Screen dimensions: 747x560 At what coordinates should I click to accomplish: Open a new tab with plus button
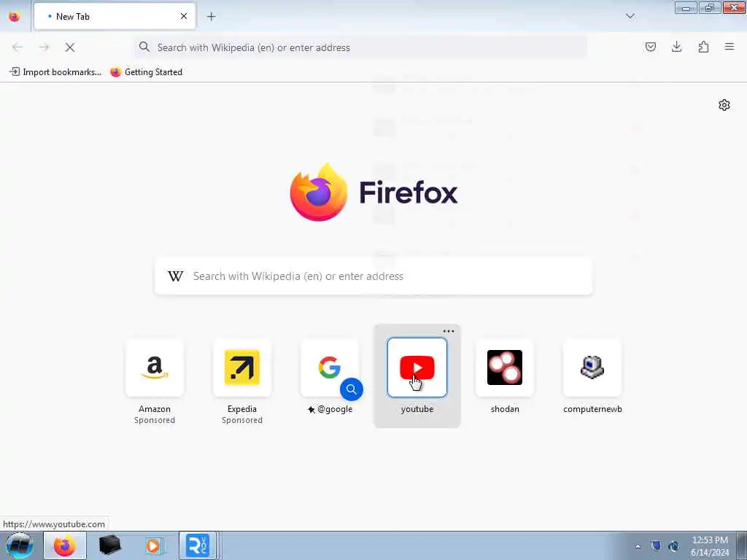tap(211, 17)
